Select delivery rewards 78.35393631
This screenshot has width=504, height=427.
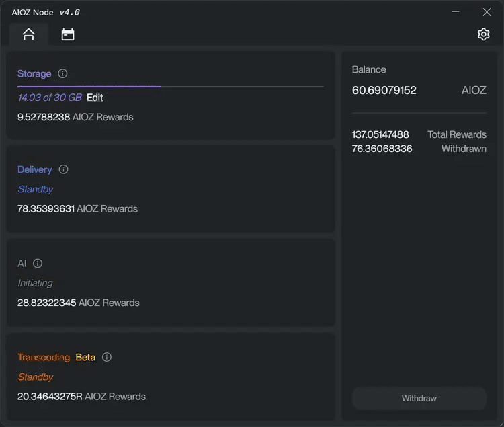pyautogui.click(x=46, y=209)
